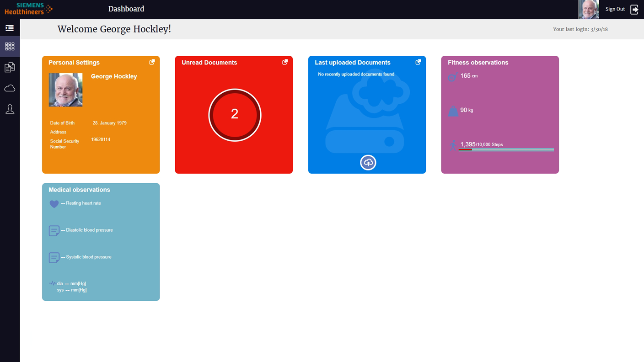
Task: Click the Fitness observations title
Action: (478, 63)
